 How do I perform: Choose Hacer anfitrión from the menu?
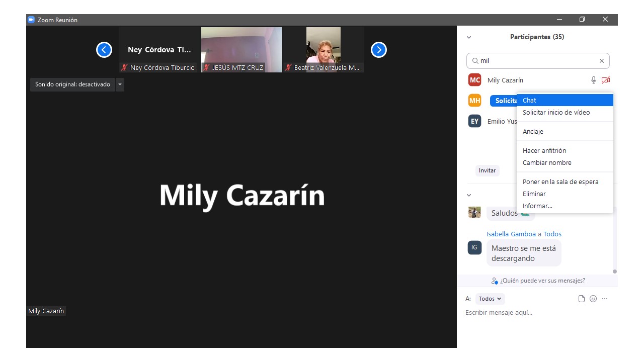tap(565, 150)
